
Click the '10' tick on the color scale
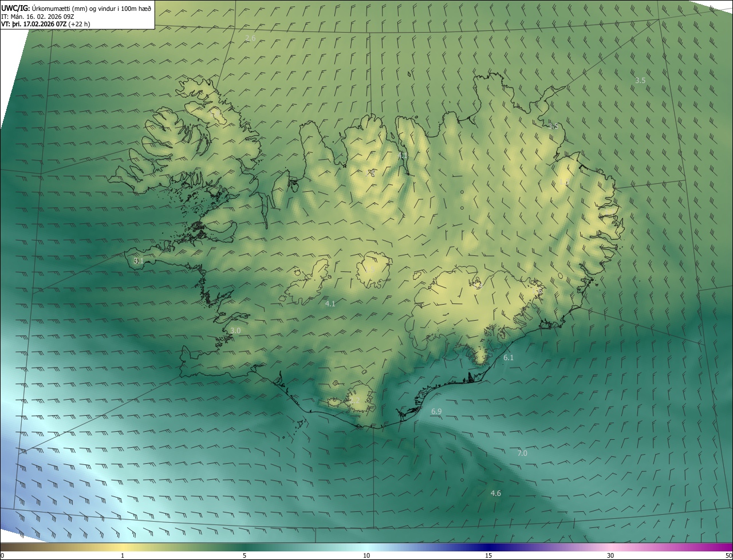tap(366, 556)
